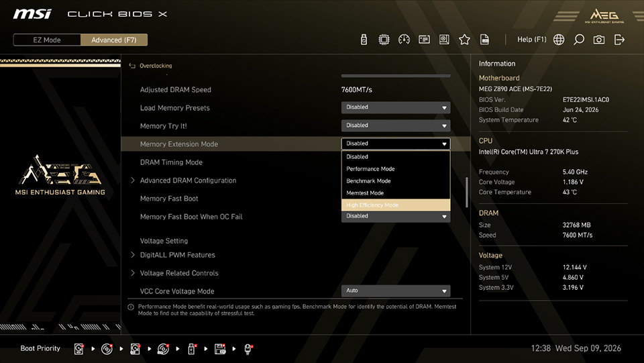
Task: Switch to Advanced (F7) tab
Action: pos(114,40)
